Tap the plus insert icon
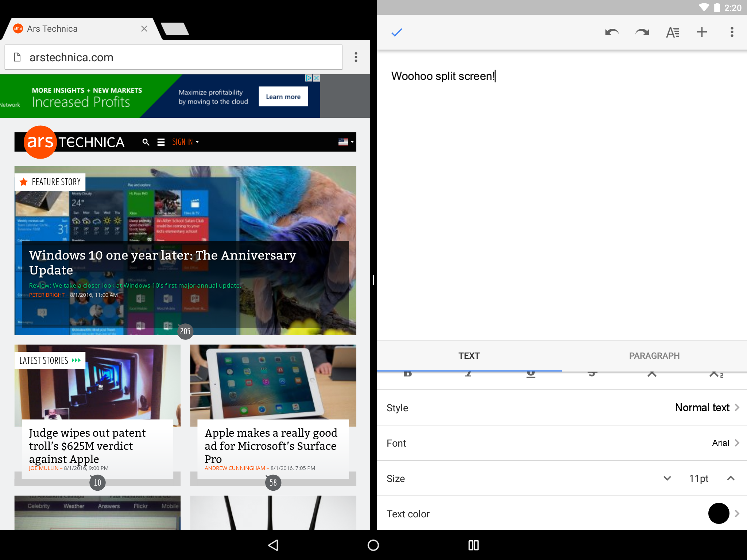Image resolution: width=747 pixels, height=560 pixels. 702,32
